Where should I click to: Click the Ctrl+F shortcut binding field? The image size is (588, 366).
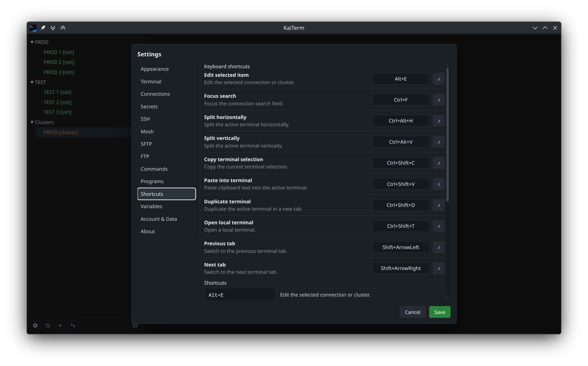pos(401,100)
